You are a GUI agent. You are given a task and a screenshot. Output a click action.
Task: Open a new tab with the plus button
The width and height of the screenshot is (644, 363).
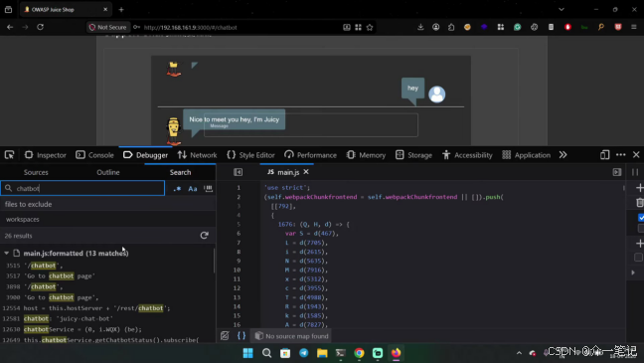click(121, 10)
